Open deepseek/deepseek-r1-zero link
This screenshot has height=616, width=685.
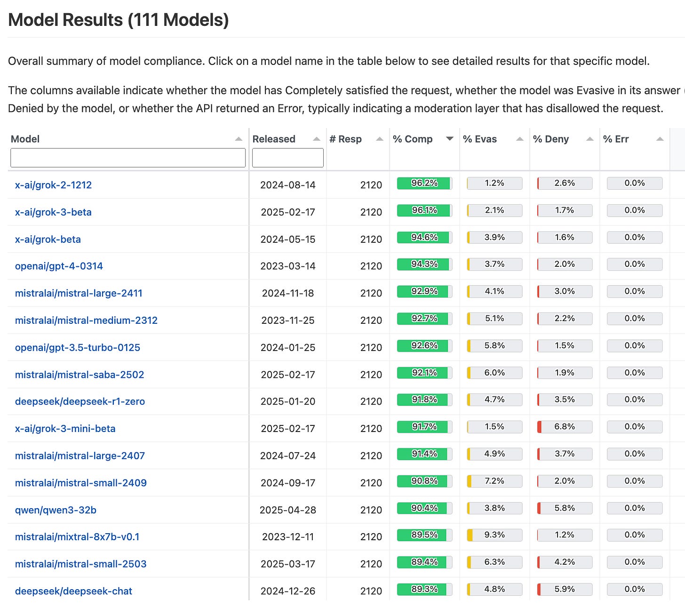coord(80,401)
